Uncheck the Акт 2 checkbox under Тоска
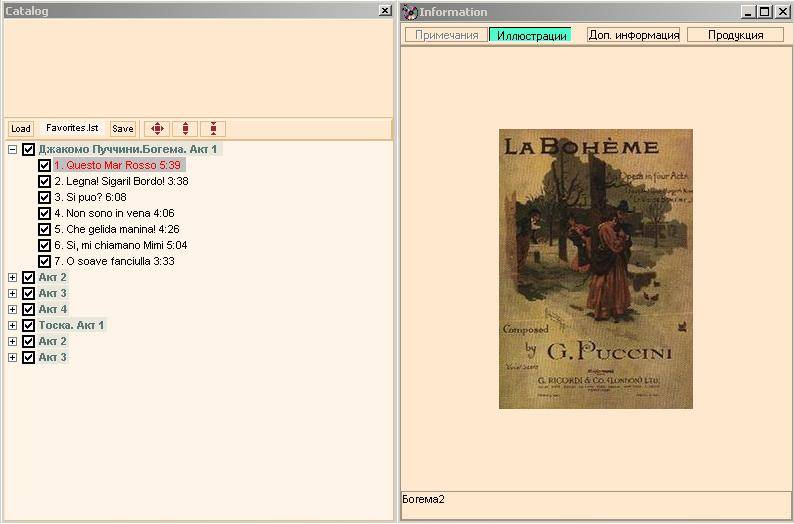 point(28,342)
